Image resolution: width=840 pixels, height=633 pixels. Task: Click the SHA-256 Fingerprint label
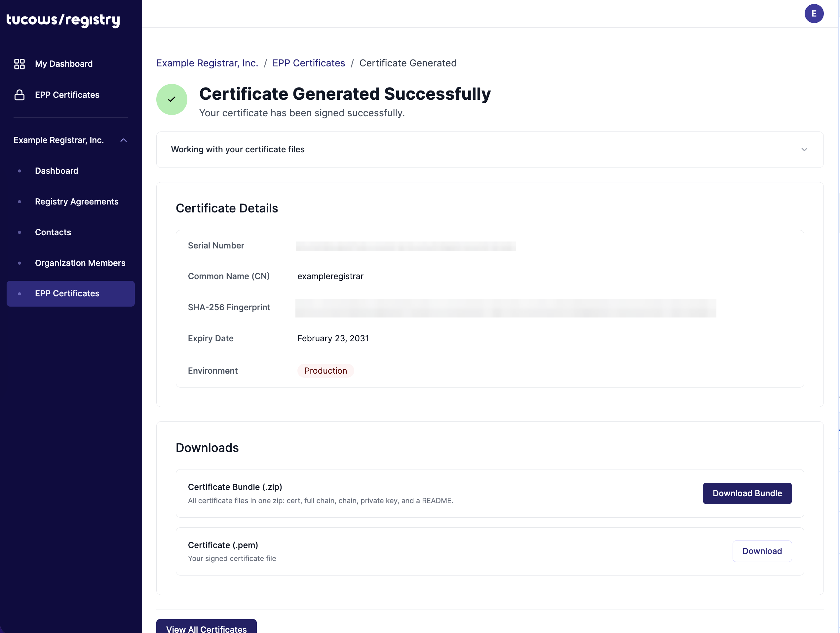229,307
